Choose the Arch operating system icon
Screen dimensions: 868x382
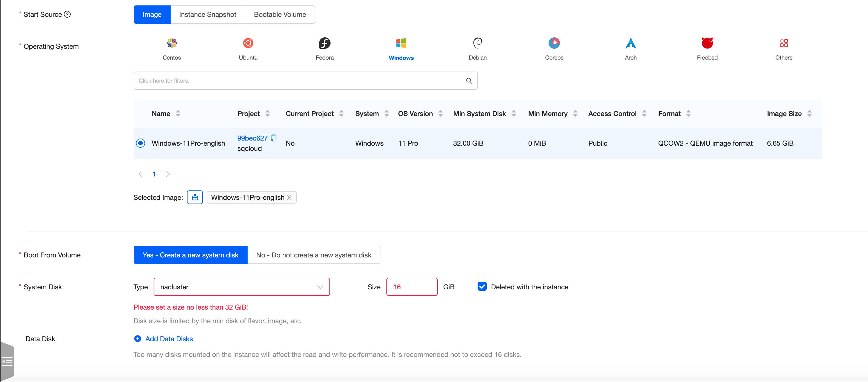[630, 43]
